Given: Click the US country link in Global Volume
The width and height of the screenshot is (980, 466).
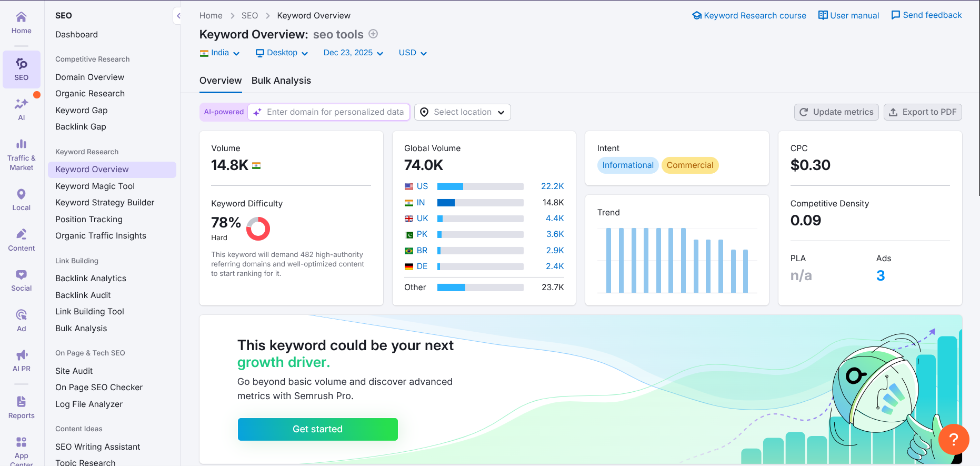Looking at the screenshot, I should (422, 186).
